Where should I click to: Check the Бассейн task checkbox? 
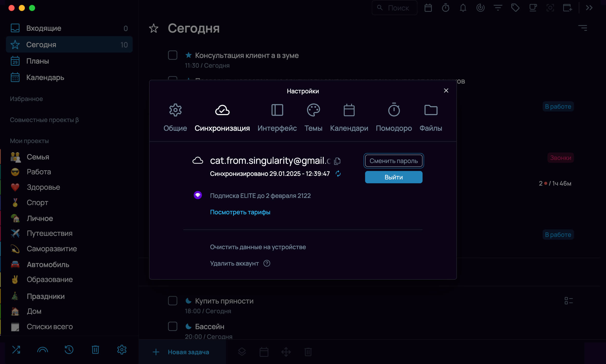point(172,326)
